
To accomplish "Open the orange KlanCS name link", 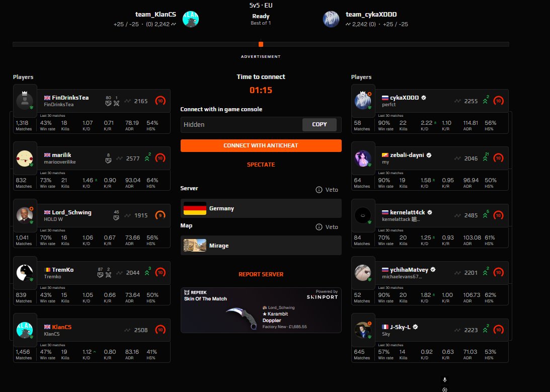I will [x=62, y=327].
